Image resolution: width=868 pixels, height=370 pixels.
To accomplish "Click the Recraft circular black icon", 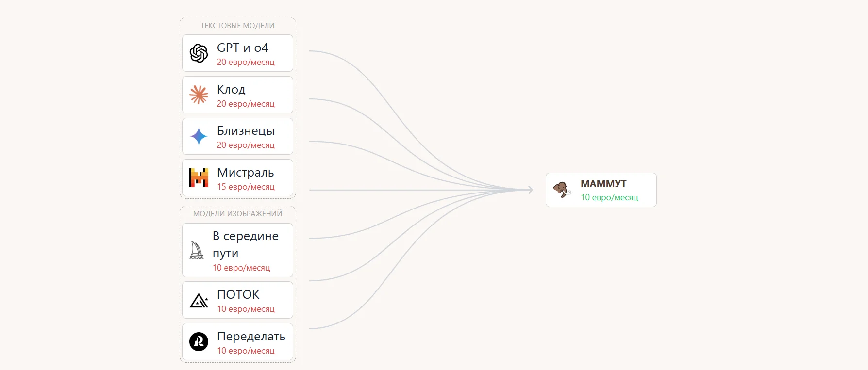I will click(x=199, y=342).
